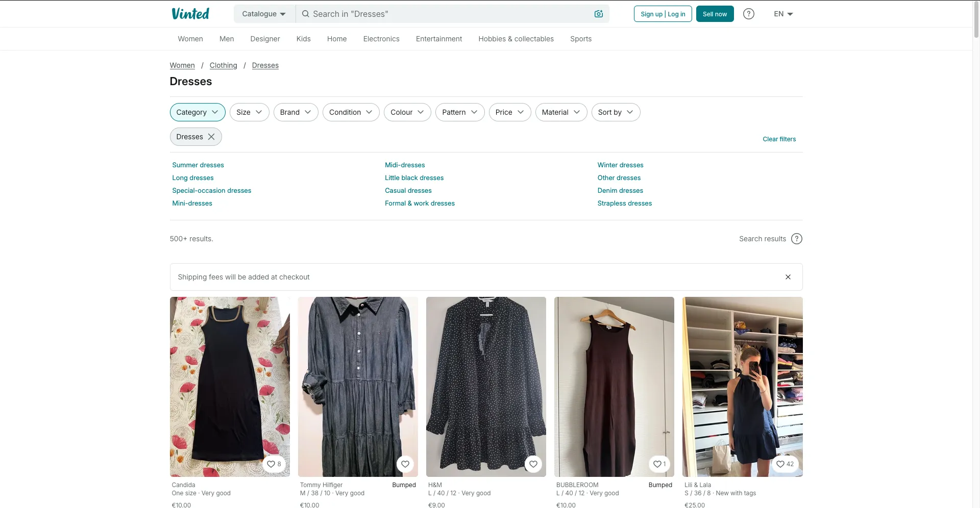Click the Search results info icon
The image size is (980, 508).
click(x=797, y=239)
